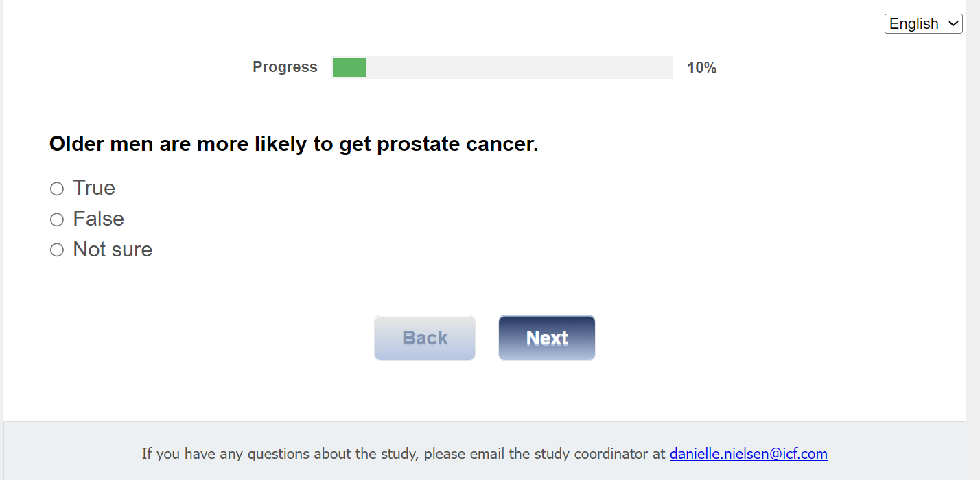Click the "True" answer label text
Image resolution: width=980 pixels, height=480 pixels.
pos(94,188)
